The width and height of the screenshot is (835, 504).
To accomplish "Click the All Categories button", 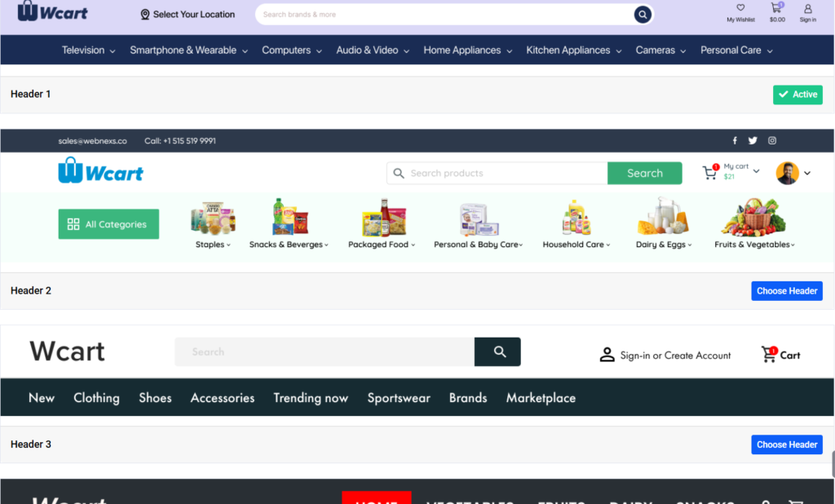I will [108, 224].
